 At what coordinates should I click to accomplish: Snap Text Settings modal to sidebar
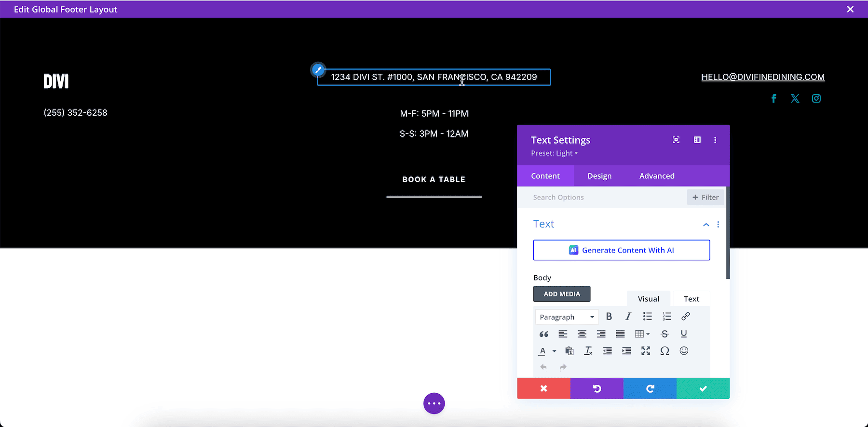pos(697,140)
